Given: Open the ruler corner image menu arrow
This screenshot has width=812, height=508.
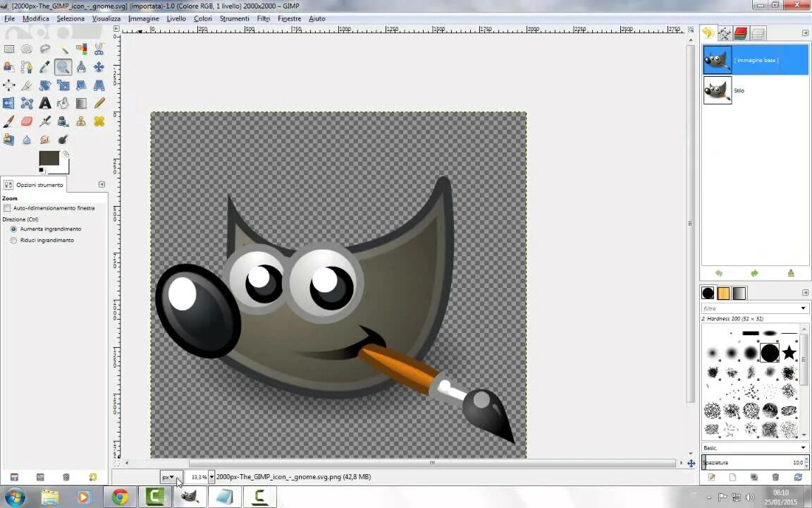Looking at the screenshot, I should tap(116, 29).
